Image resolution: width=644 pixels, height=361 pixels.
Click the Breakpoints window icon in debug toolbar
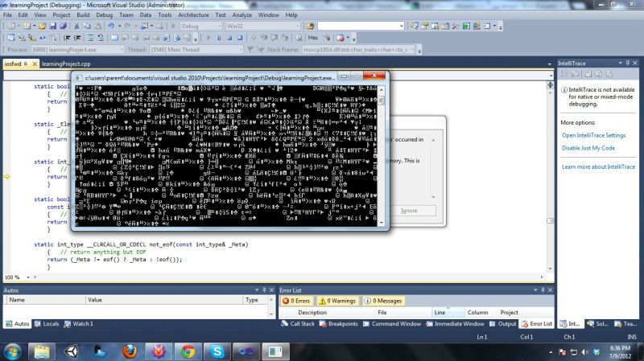tap(341, 38)
